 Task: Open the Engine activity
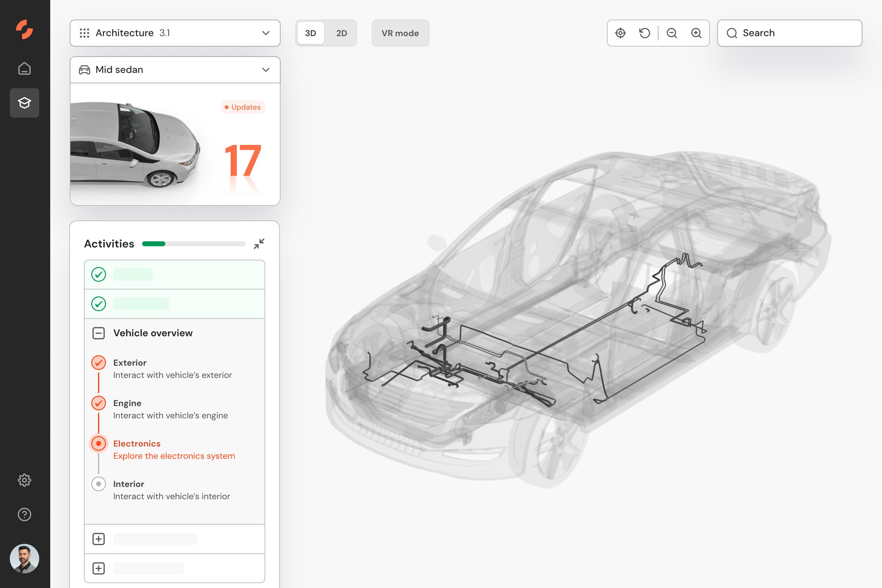[171, 409]
